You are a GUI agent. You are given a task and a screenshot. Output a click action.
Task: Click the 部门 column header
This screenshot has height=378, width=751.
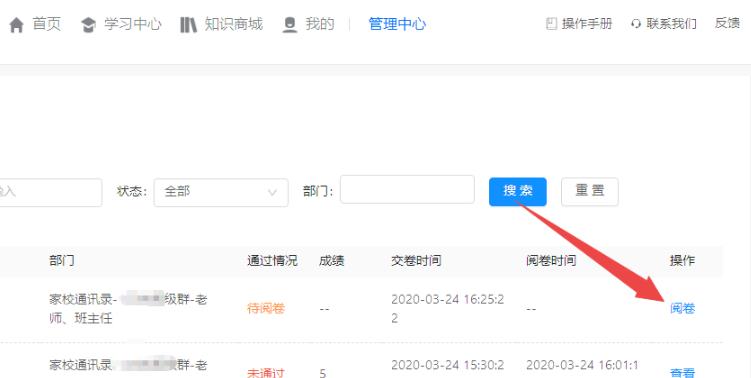click(x=62, y=261)
